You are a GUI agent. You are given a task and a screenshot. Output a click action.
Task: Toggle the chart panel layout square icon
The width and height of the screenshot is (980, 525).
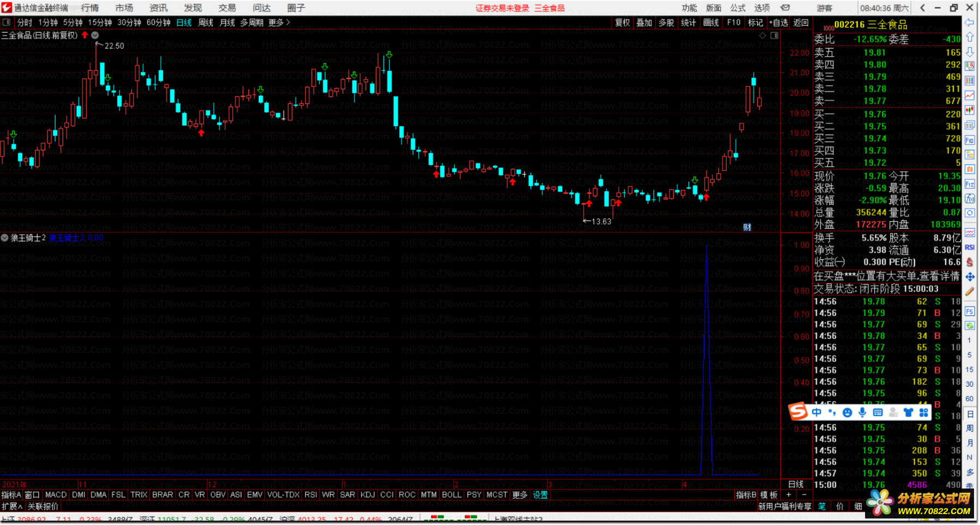(x=774, y=35)
